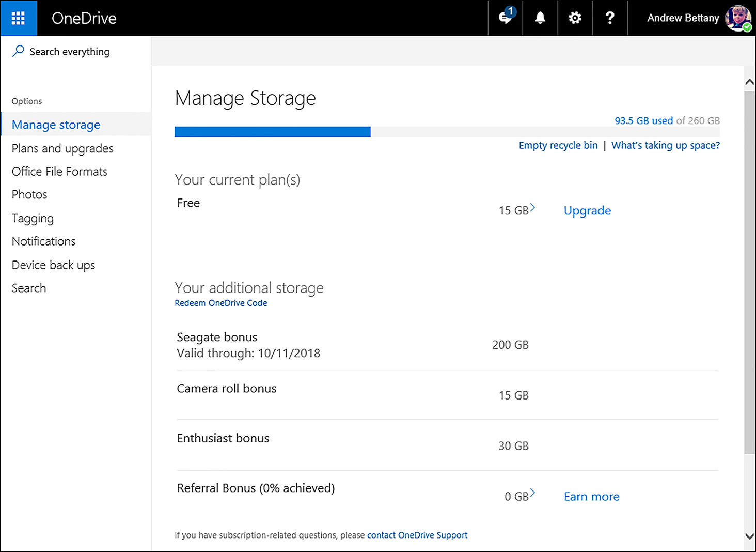
Task: Click What's taking up space link
Action: coord(666,145)
